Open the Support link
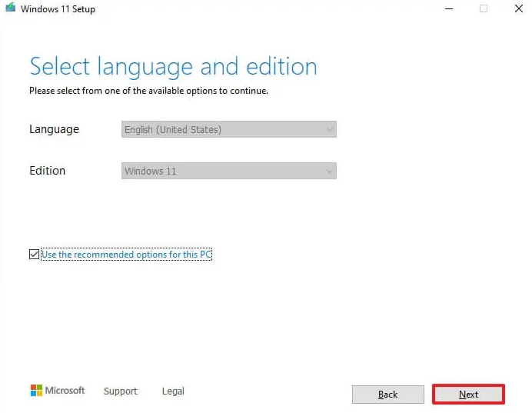532x413 pixels. tap(121, 391)
